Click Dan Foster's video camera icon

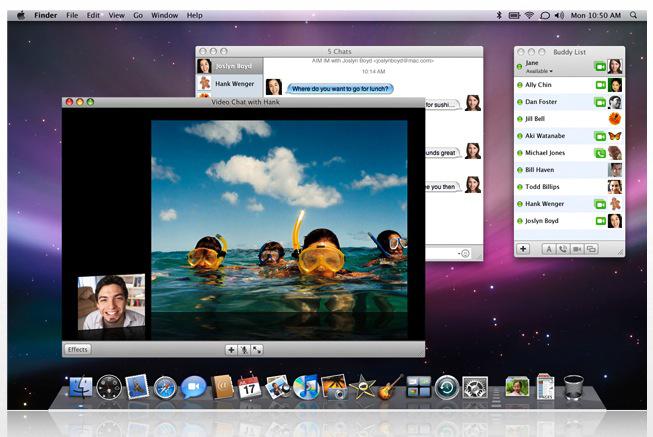[x=600, y=102]
